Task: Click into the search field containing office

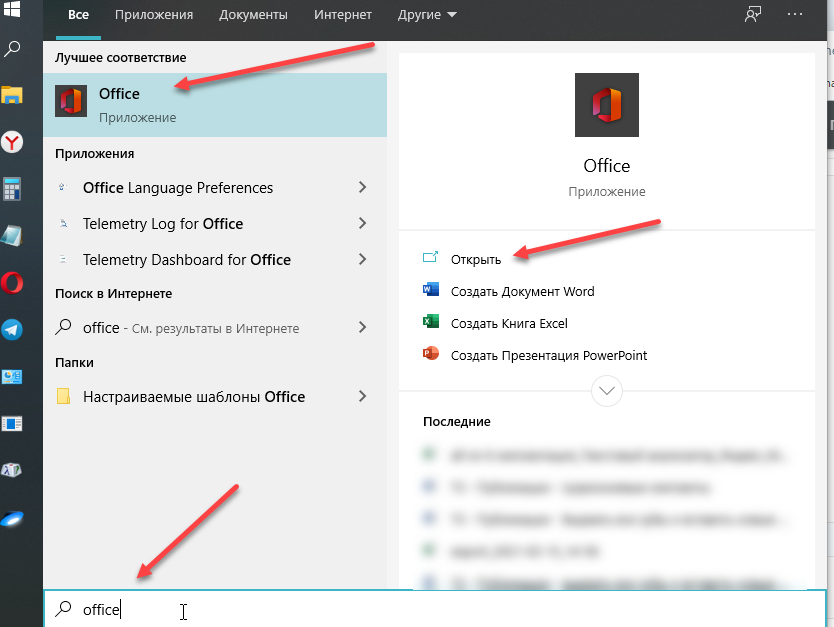Action: click(434, 609)
